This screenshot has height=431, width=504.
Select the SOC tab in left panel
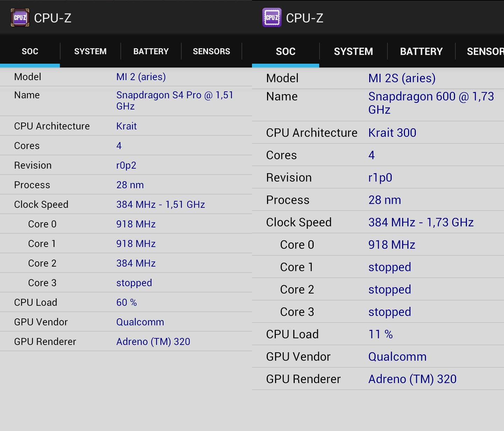point(30,51)
